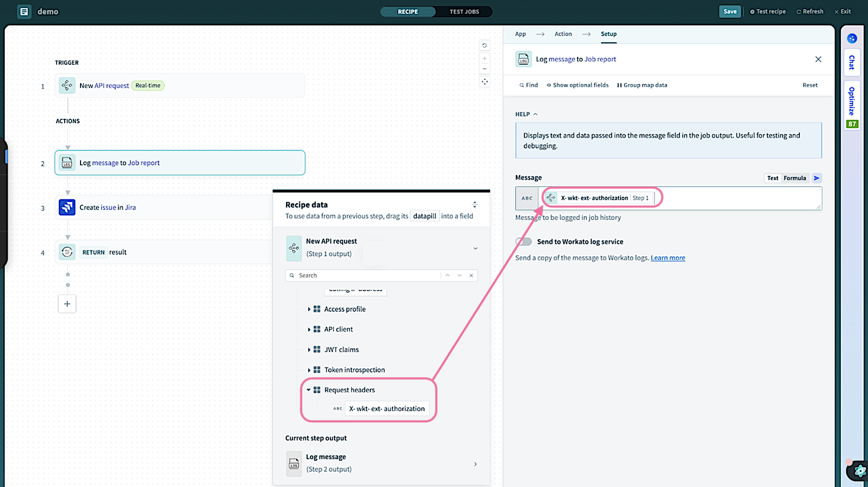Click the ABC data type icon in Message field
Image resolution: width=868 pixels, height=487 pixels.
[x=527, y=198]
